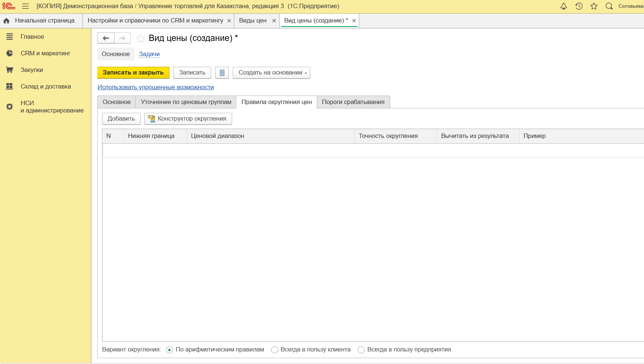Open favorites star in title bar
The image size is (644, 364).
pyautogui.click(x=594, y=6)
